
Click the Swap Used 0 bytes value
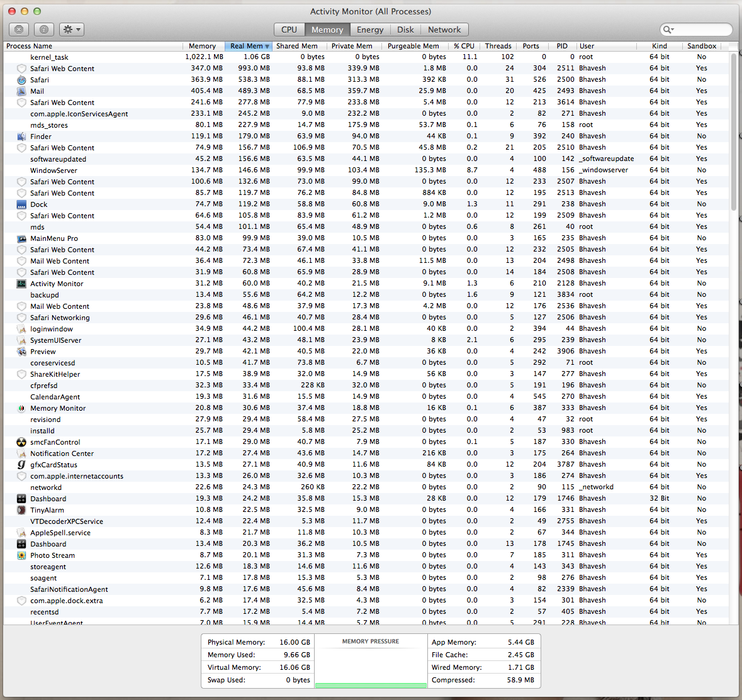pyautogui.click(x=298, y=680)
